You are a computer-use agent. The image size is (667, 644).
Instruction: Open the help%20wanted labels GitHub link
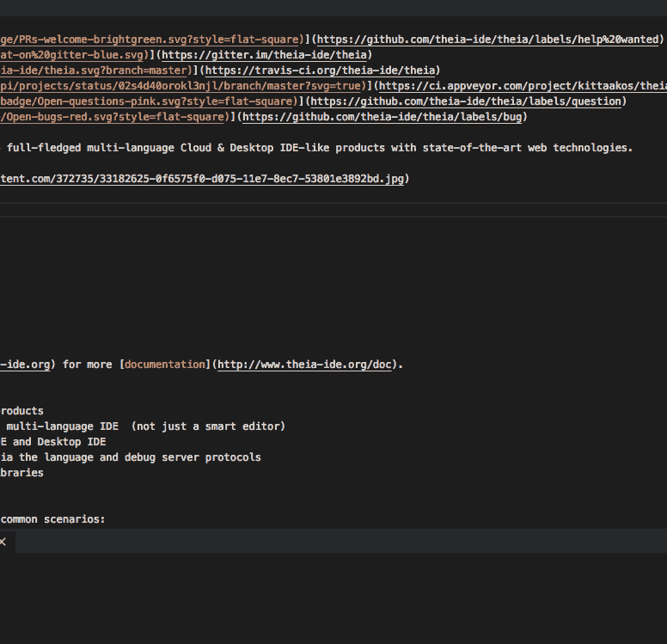(487, 40)
